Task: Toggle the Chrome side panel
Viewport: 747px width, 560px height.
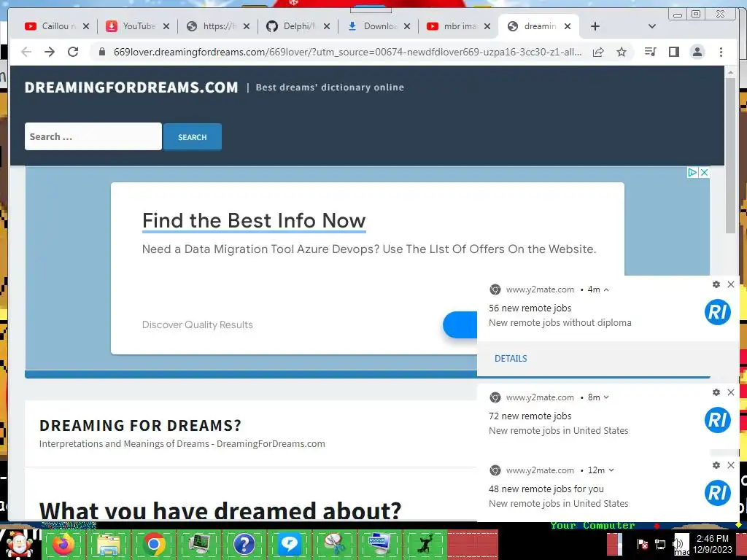Action: pos(673,52)
